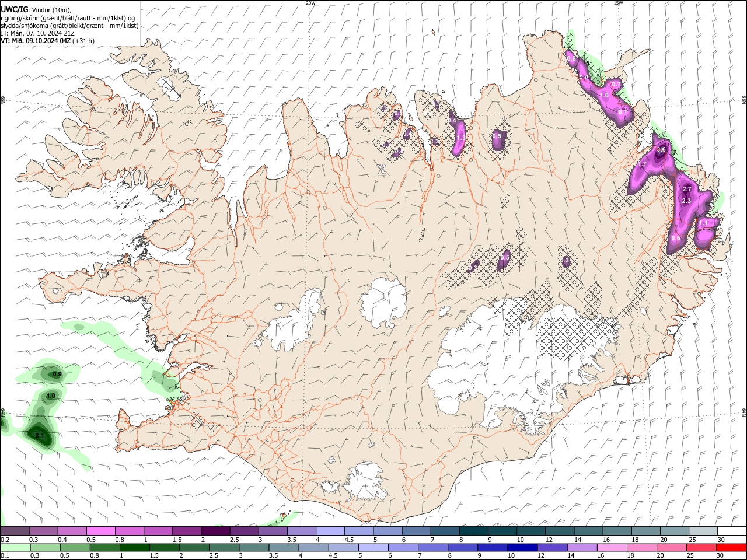
Task: Pick the darkest purple snow swatch between 2 and 2.5
Action: click(215, 531)
